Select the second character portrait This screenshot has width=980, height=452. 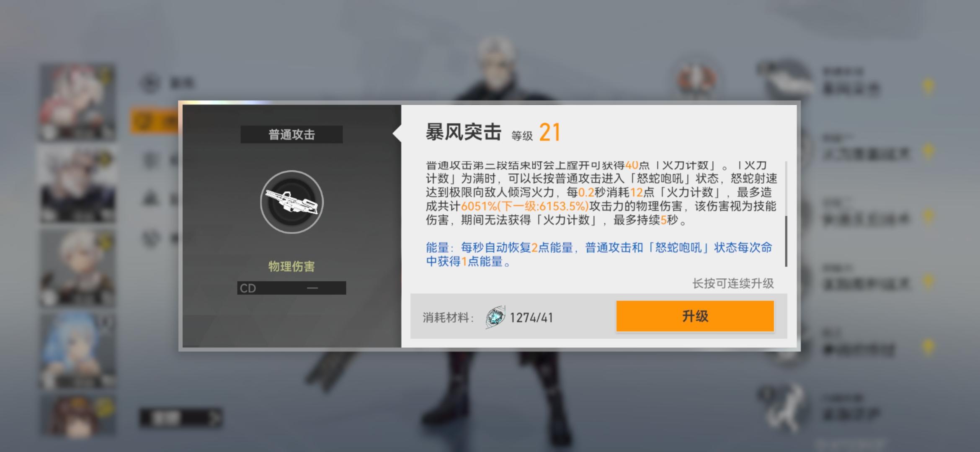(x=77, y=184)
